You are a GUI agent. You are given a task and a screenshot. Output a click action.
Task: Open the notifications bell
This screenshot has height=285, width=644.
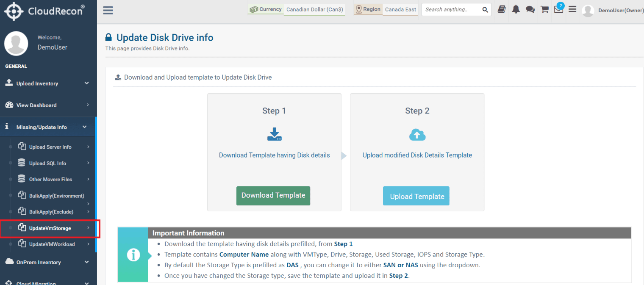tap(516, 9)
